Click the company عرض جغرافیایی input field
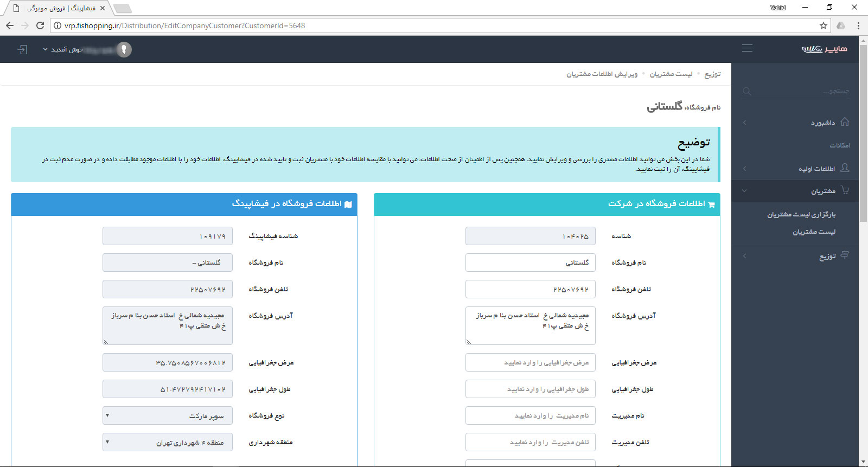Viewport: 868px width, 467px height. click(x=530, y=363)
